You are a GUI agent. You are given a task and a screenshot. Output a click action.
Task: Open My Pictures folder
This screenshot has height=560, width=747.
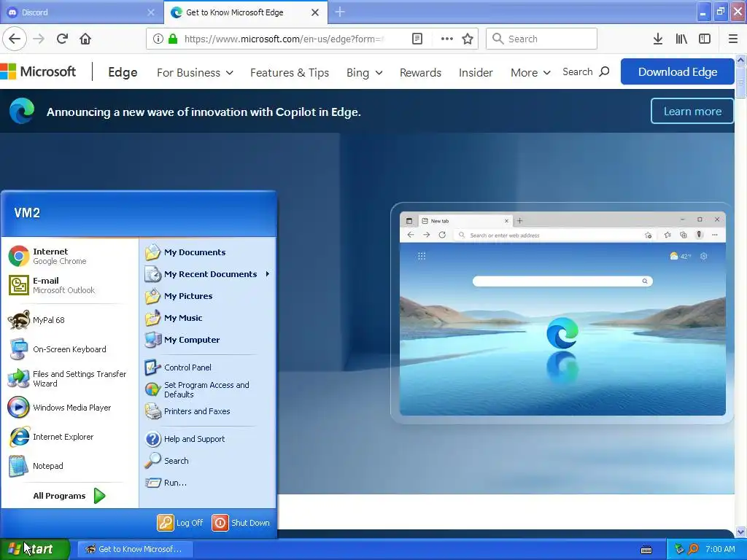(x=207, y=296)
